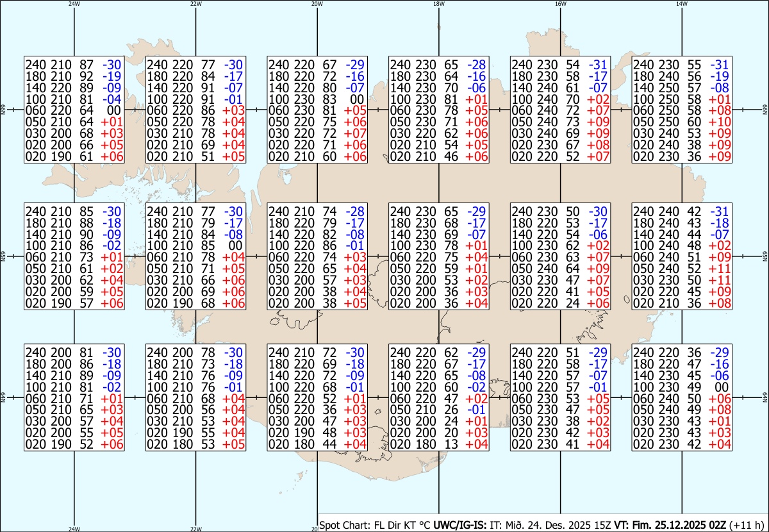Click the 14W longitude label at chart top
This screenshot has width=769, height=532.
click(682, 4)
